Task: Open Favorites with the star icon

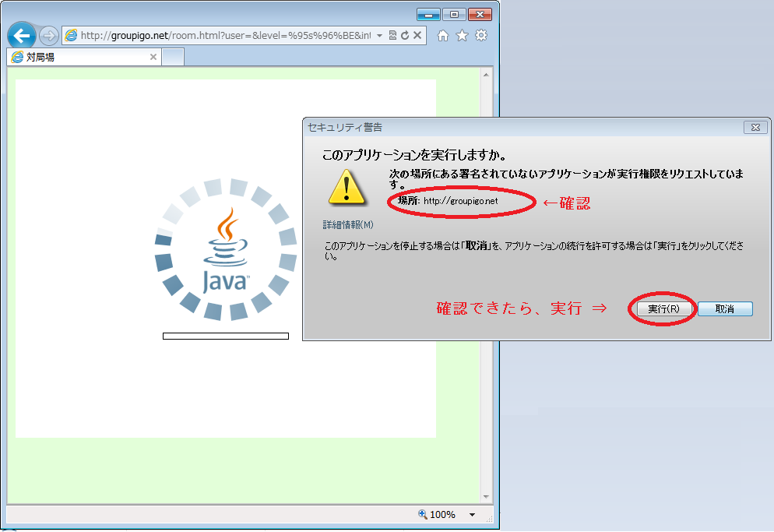Action: (x=462, y=36)
